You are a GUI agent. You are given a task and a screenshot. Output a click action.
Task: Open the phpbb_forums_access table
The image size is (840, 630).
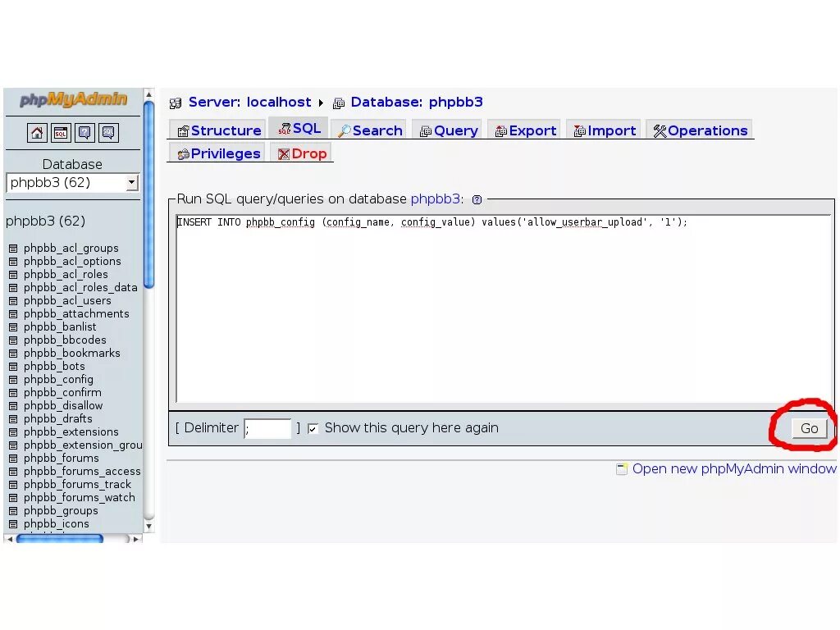pyautogui.click(x=82, y=472)
